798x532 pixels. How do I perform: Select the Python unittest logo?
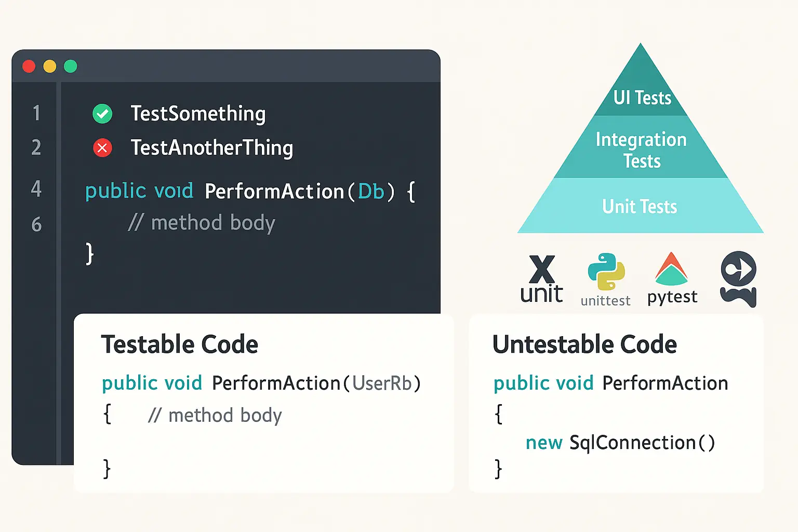pos(606,280)
